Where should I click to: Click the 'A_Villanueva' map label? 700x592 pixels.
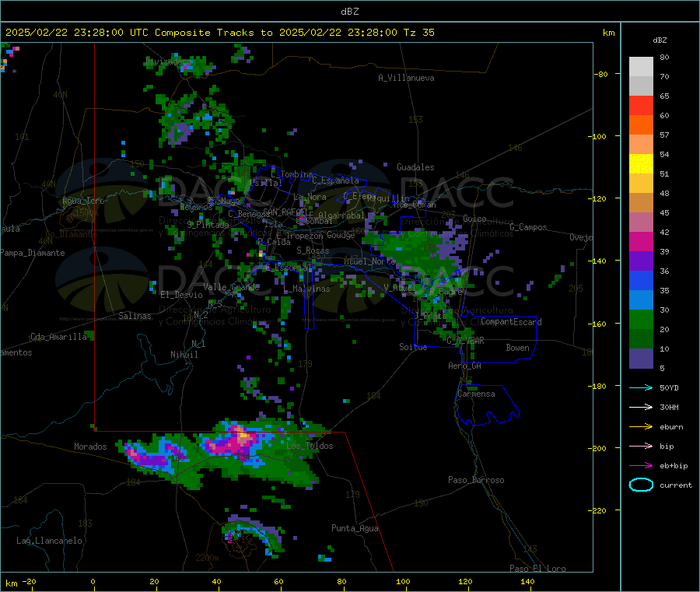click(x=406, y=78)
